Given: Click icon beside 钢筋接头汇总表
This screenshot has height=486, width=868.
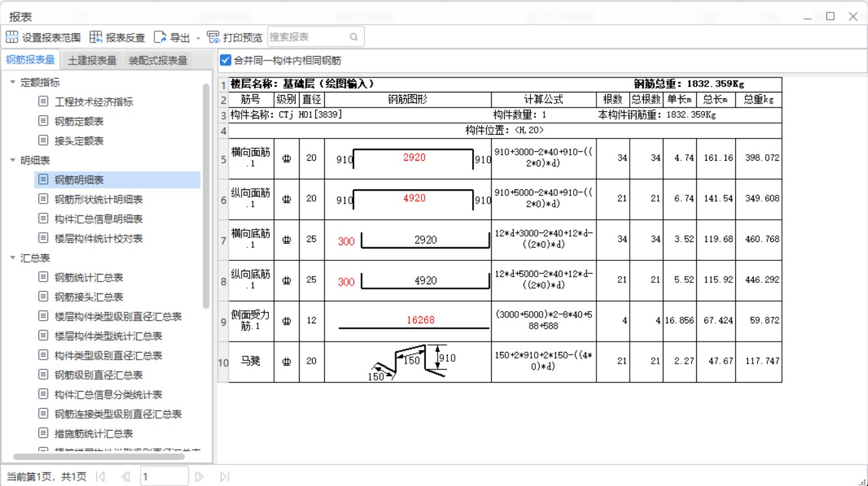Looking at the screenshot, I should (43, 297).
